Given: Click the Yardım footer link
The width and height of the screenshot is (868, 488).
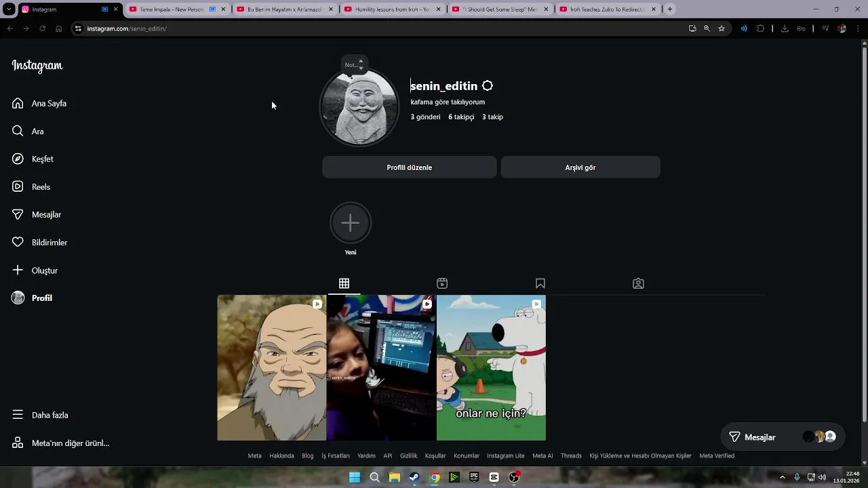Looking at the screenshot, I should (366, 456).
